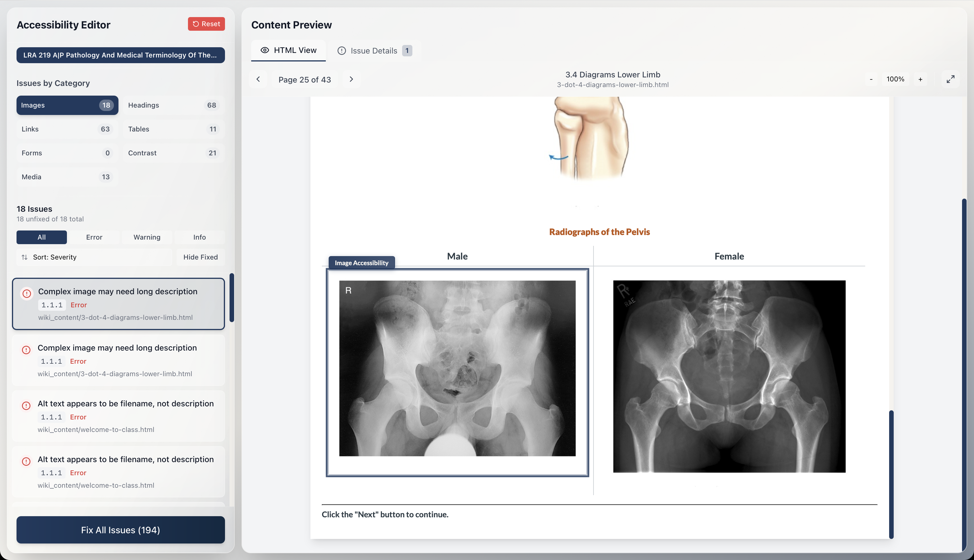This screenshot has width=974, height=560.
Task: Toggle Hide Fixed issues
Action: (x=200, y=257)
